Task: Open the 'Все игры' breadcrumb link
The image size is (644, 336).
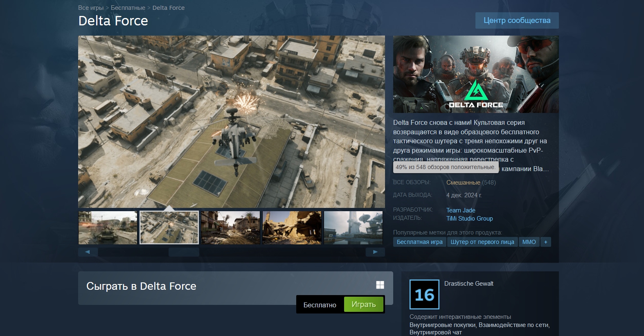Action: click(91, 8)
